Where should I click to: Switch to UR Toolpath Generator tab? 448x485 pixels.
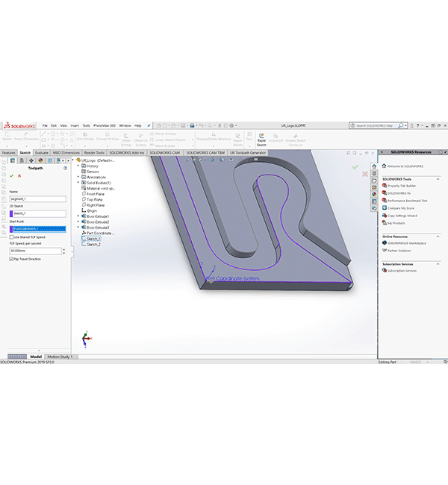pos(248,153)
